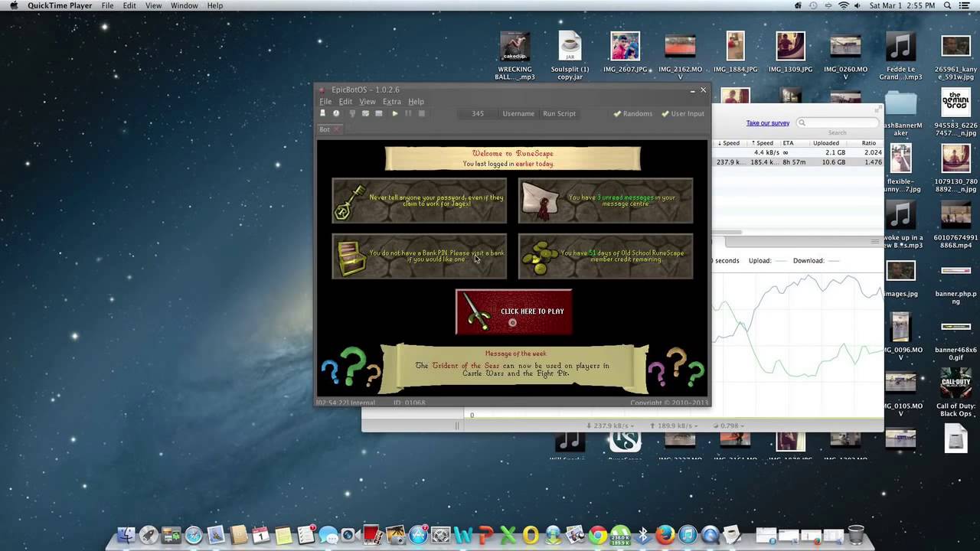The image size is (980, 551).
Task: Open EpicBot Edit menu
Action: coord(345,101)
